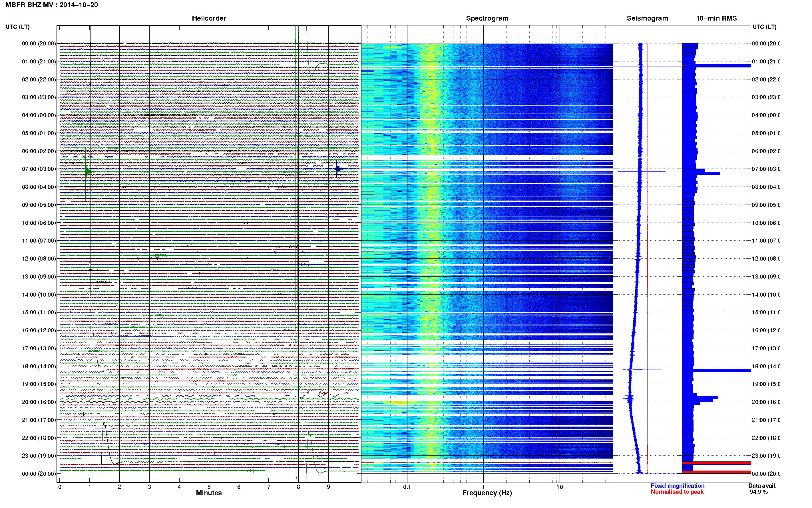
Task: Click the left 16:00 (12:00) time label
Action: coord(39,330)
